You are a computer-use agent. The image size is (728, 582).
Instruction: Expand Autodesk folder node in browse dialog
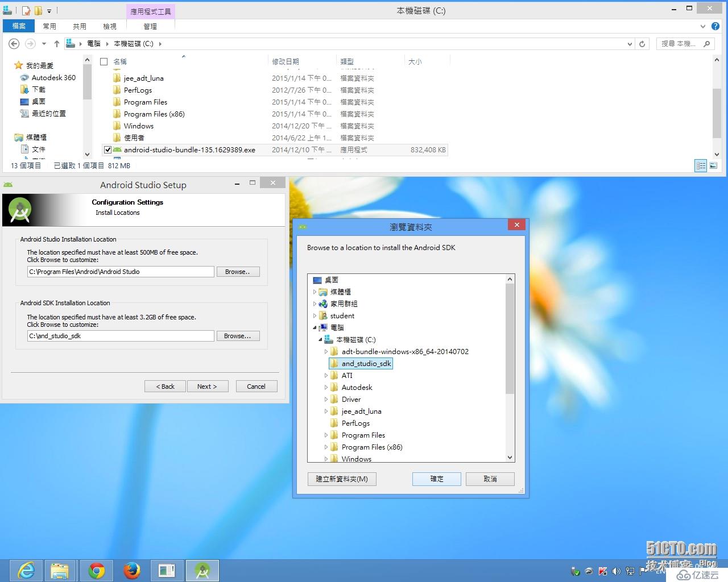point(326,387)
